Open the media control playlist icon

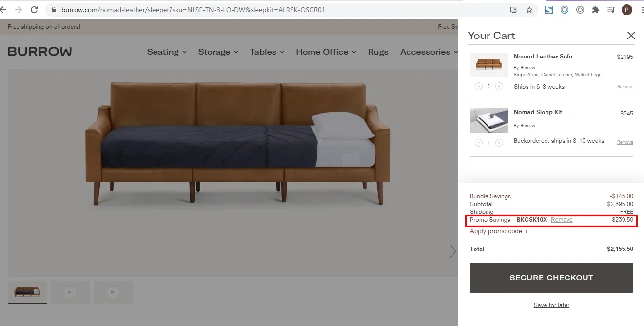[611, 10]
